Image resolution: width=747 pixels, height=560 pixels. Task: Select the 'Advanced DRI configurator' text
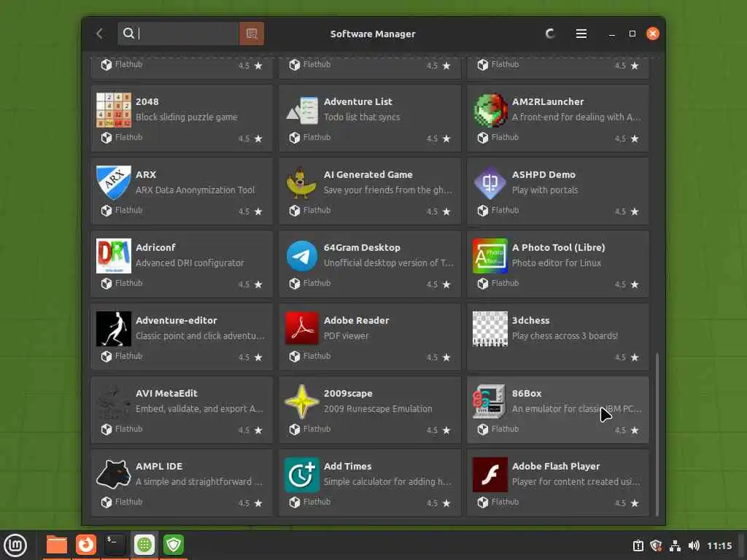(190, 262)
